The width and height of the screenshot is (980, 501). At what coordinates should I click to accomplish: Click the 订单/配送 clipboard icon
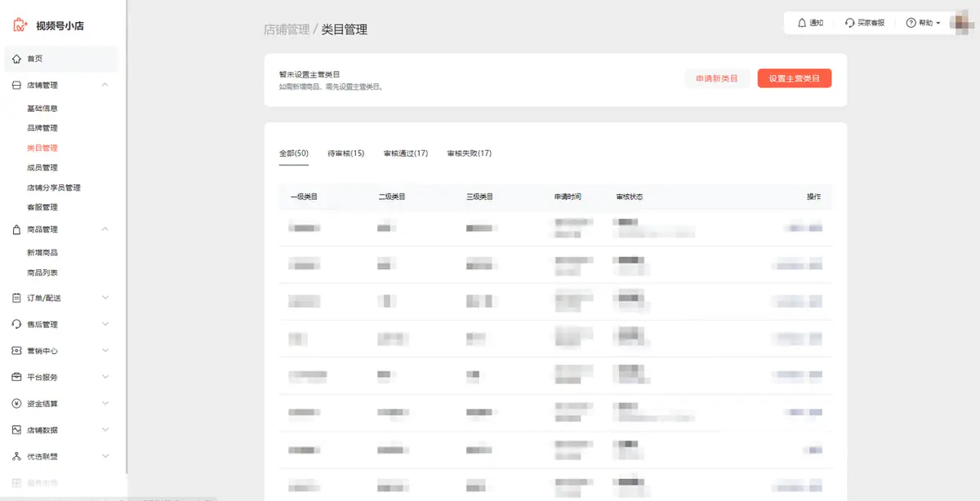pos(17,298)
